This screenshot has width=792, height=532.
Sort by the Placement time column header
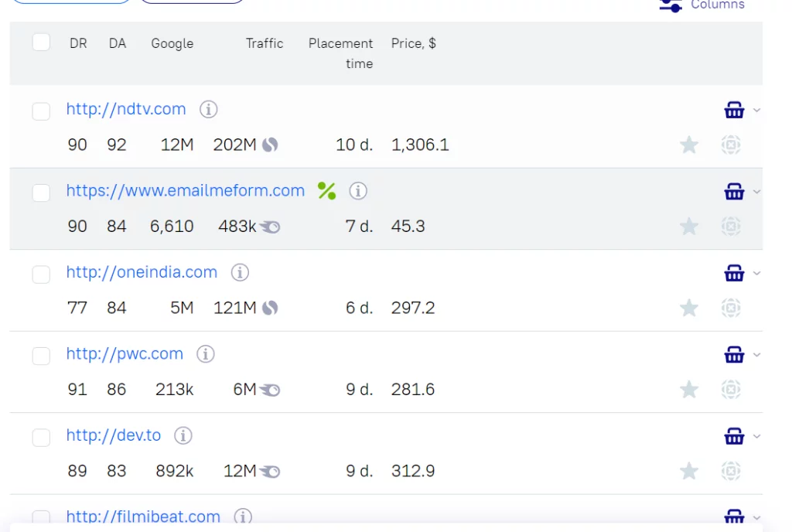(341, 53)
